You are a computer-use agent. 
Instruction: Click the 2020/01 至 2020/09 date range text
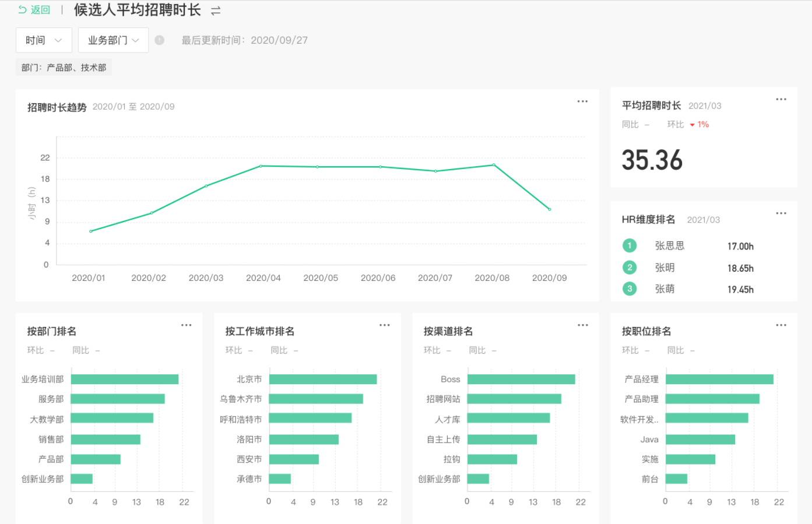(x=133, y=107)
